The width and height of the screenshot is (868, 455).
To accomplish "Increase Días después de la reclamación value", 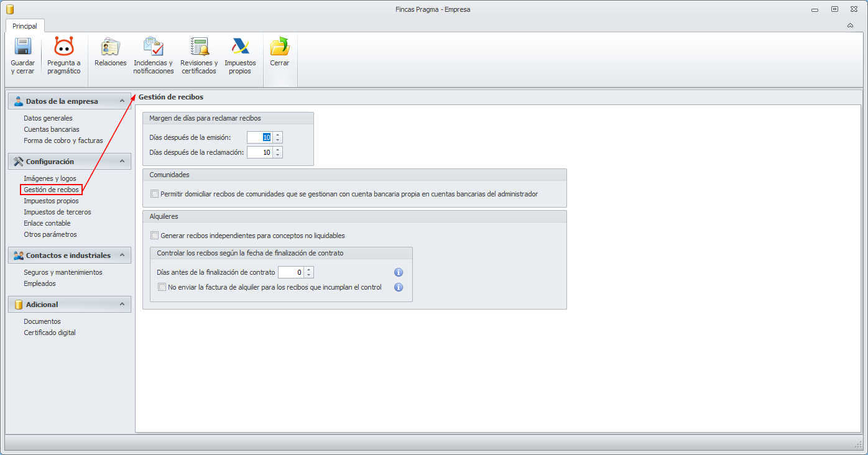I will (x=278, y=150).
